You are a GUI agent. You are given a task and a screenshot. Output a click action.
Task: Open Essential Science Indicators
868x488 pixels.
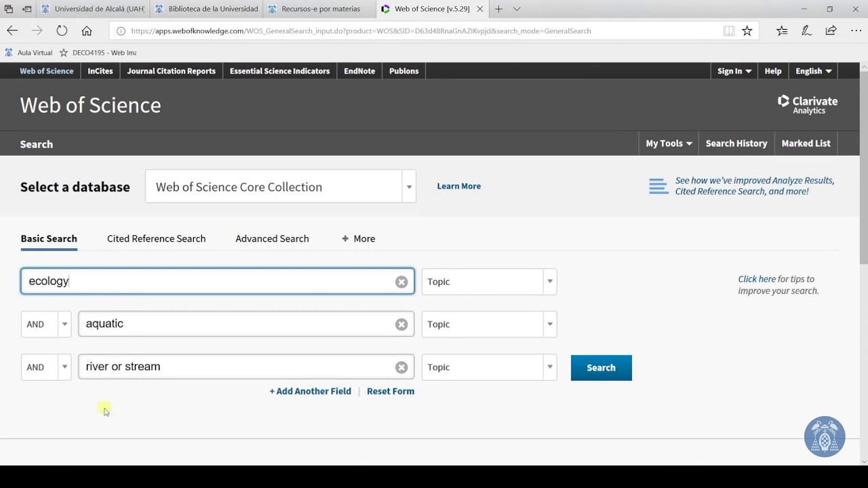coord(279,71)
